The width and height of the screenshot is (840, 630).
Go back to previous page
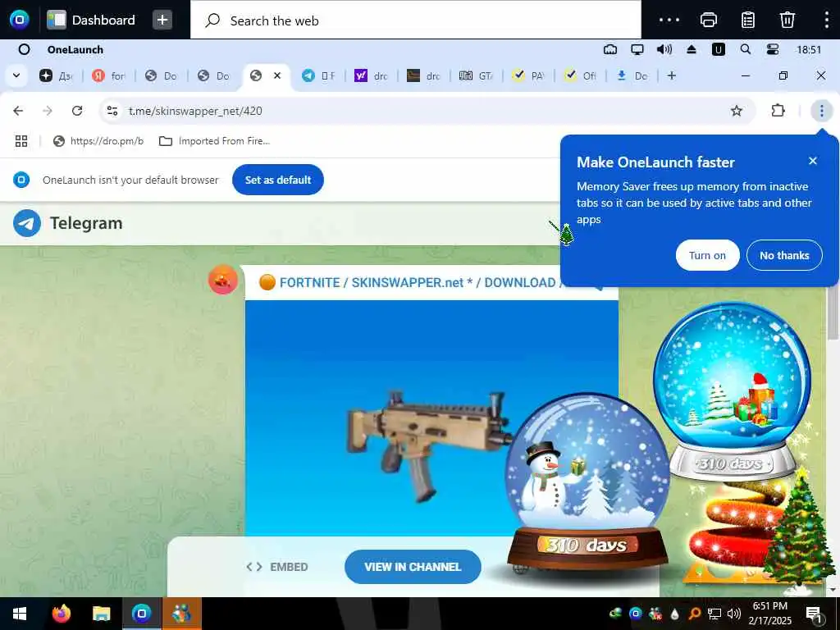18,111
